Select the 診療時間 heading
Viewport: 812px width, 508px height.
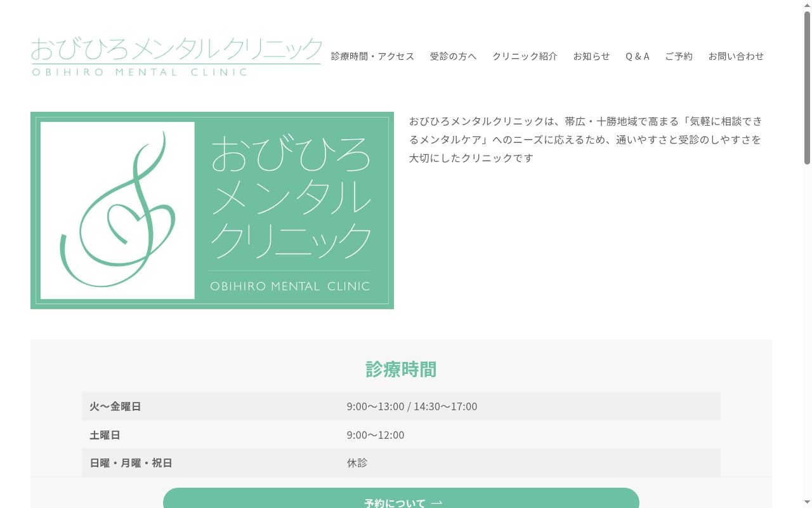pos(401,369)
